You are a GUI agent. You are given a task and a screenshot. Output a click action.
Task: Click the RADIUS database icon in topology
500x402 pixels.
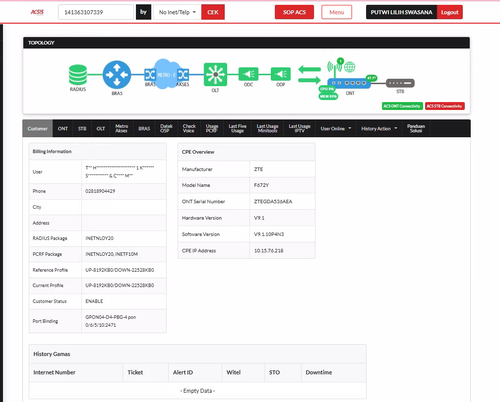[78, 75]
